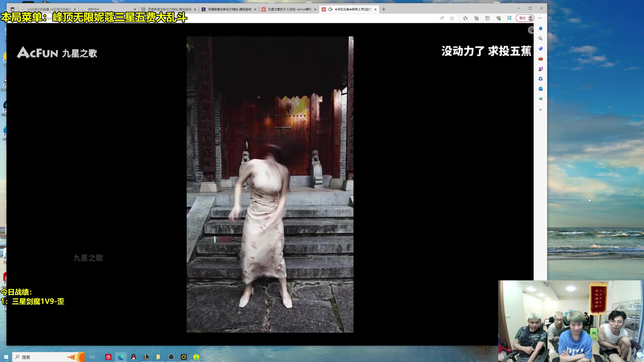
Task: Open sidebar notifications bell
Action: click(540, 29)
